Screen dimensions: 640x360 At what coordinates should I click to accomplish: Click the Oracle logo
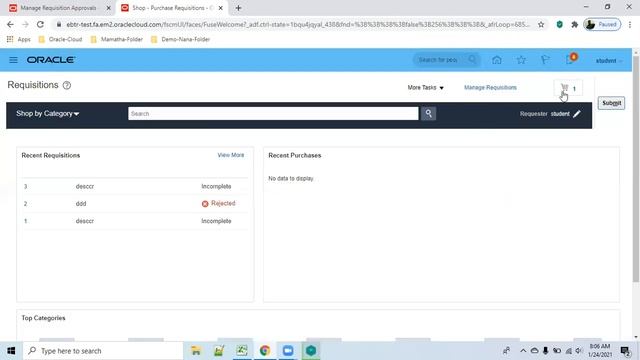point(51,60)
